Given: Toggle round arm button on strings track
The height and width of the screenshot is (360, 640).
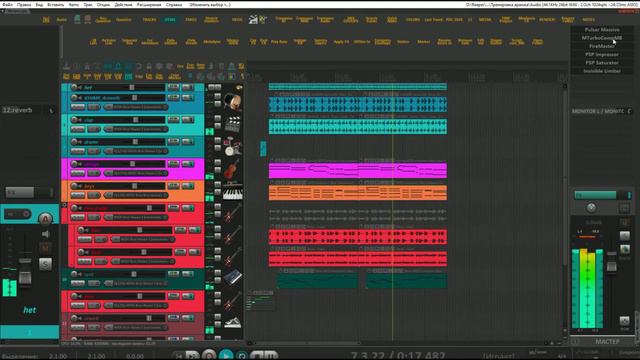Looking at the screenshot, I should point(74,164).
